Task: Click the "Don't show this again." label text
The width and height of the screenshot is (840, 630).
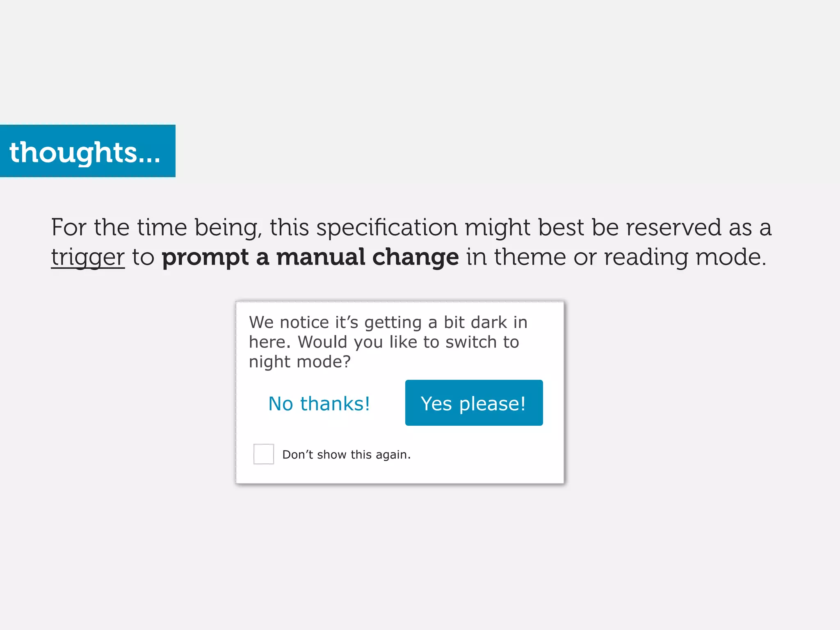Action: 347,454
